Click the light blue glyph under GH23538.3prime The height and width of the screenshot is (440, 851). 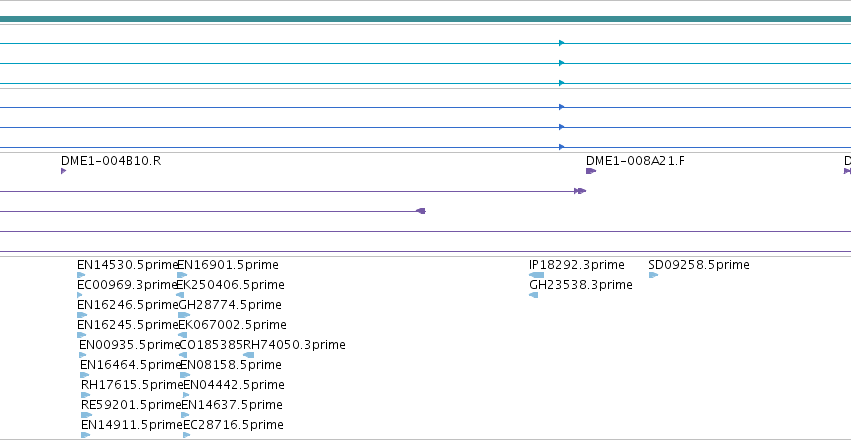click(x=534, y=295)
